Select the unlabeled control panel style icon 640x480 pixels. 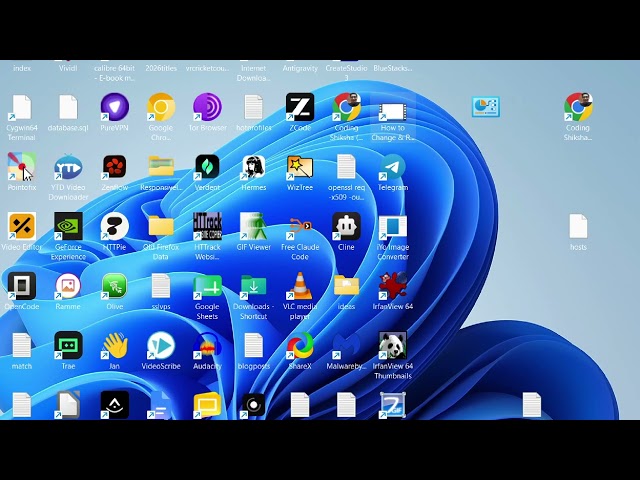[x=485, y=107]
